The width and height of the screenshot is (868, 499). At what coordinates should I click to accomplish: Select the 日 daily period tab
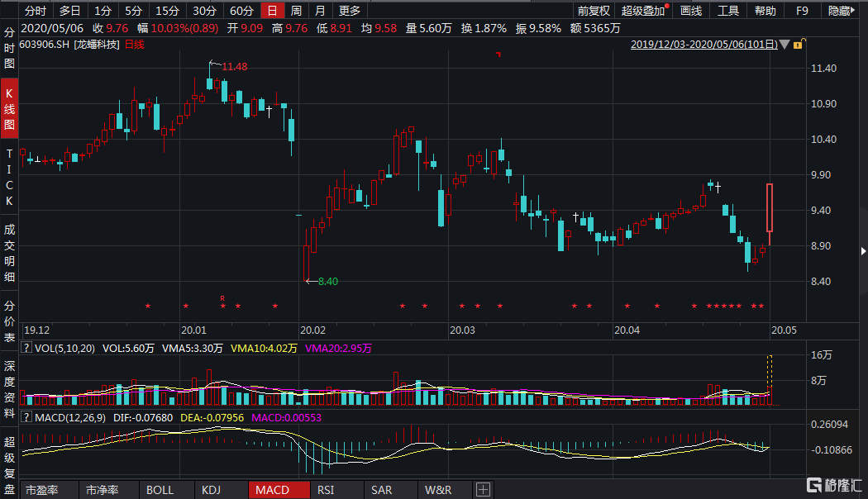click(272, 11)
